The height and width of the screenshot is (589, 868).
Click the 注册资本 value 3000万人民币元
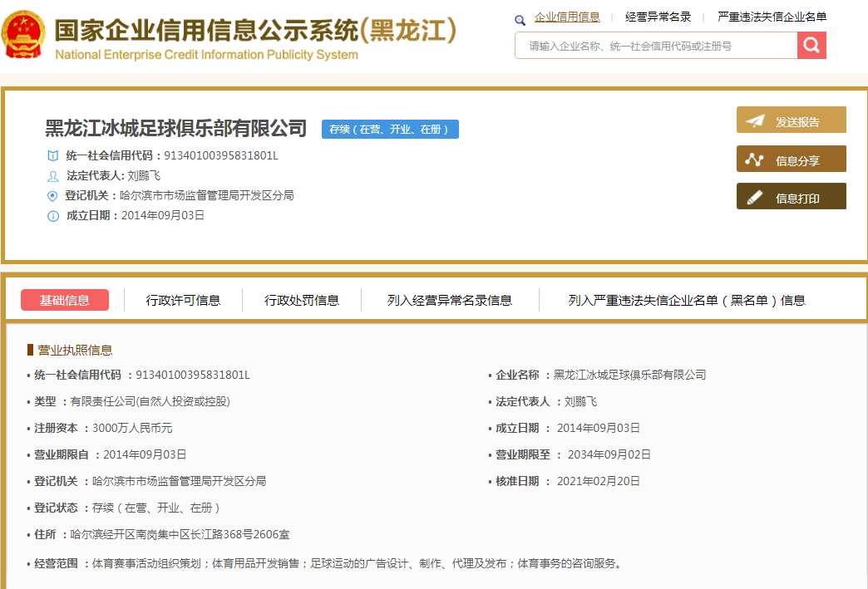coord(132,428)
